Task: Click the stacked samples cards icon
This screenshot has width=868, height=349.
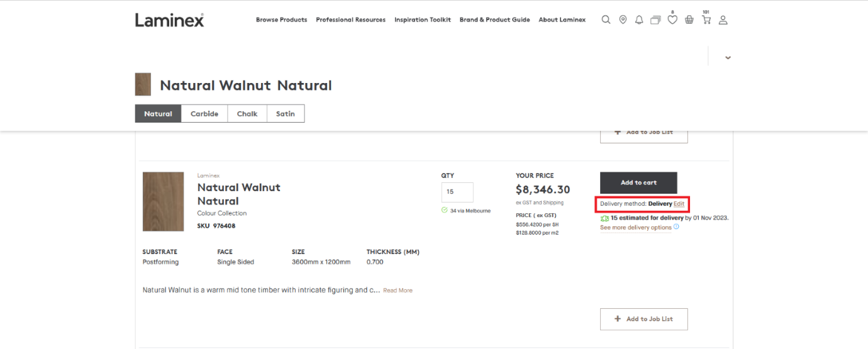Action: click(655, 19)
